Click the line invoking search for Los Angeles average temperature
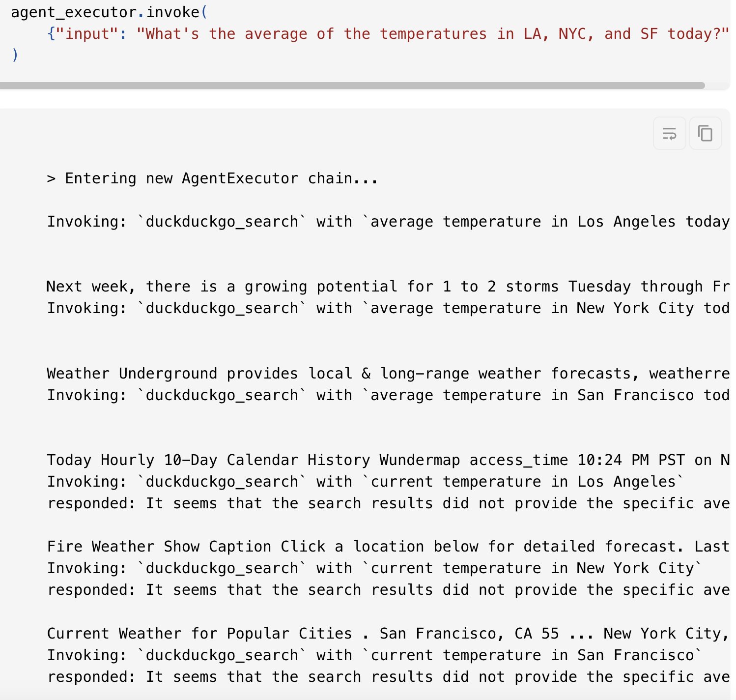736x700 pixels. (x=389, y=222)
